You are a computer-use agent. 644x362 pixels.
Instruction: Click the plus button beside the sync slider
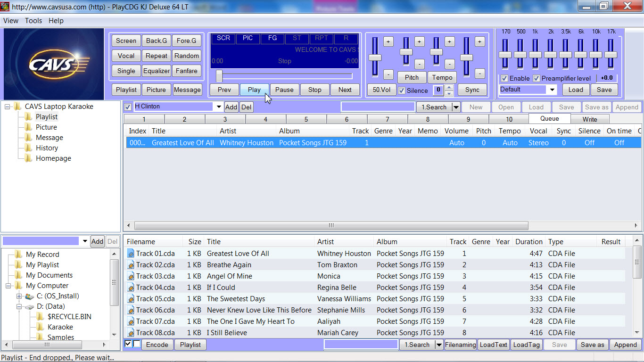(479, 41)
